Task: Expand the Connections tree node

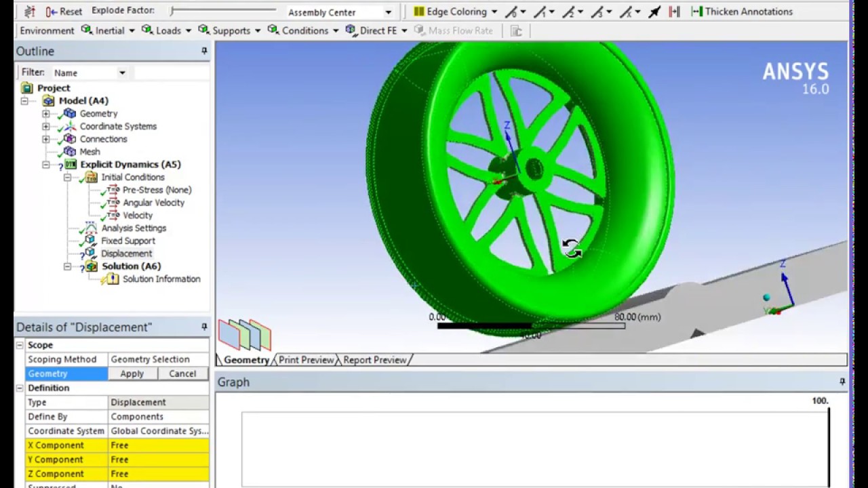Action: click(x=45, y=139)
